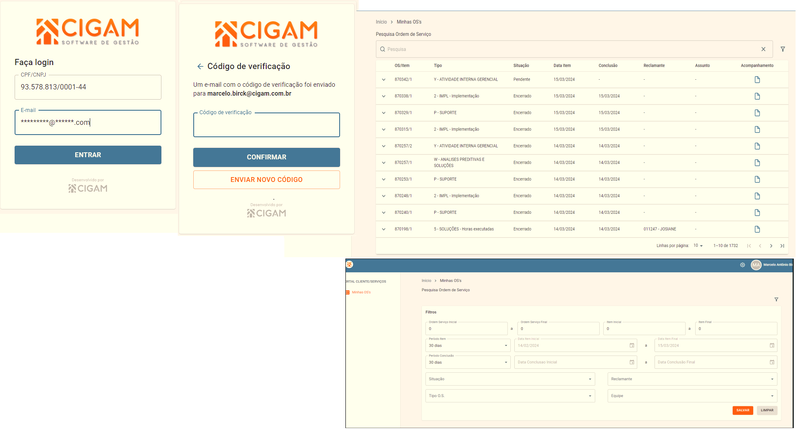
Task: Open the Linhas por página dropdown
Action: (x=698, y=246)
